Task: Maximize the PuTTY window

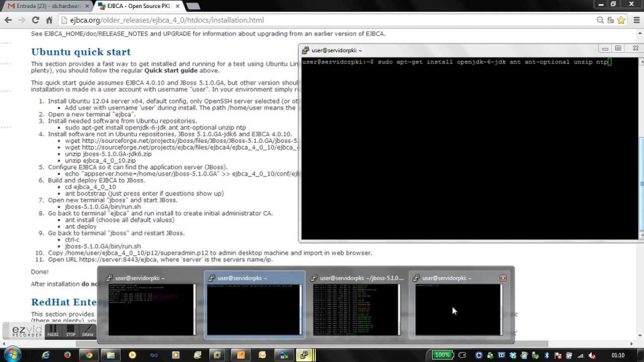Action: (618, 48)
